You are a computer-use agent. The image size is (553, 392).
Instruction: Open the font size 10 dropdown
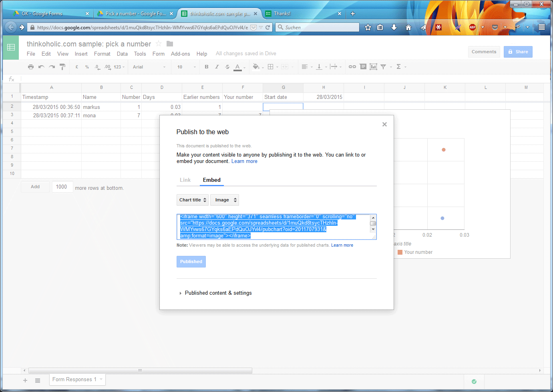pos(187,67)
